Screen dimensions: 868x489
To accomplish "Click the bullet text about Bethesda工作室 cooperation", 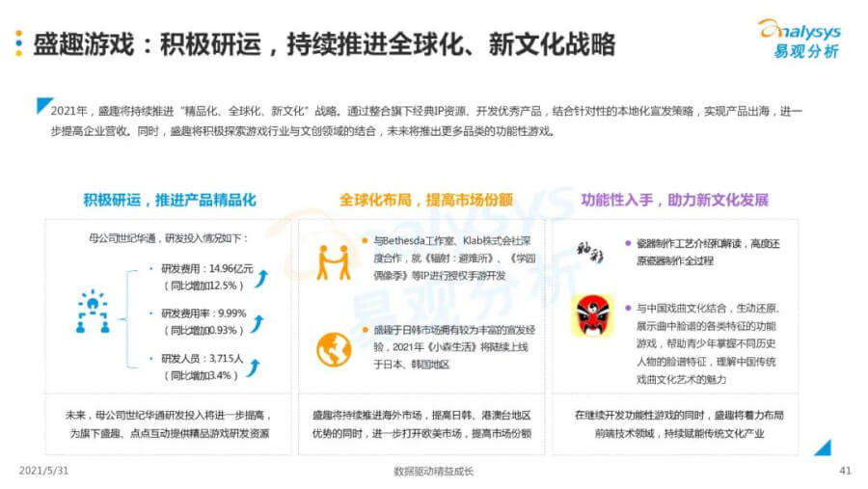I will [x=454, y=258].
